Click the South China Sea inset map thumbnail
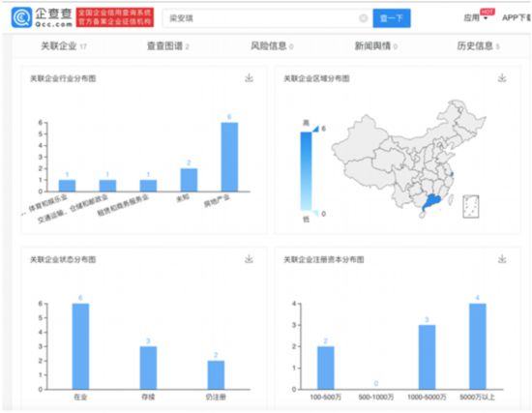Screen dimensions: 532x413 point(471,206)
